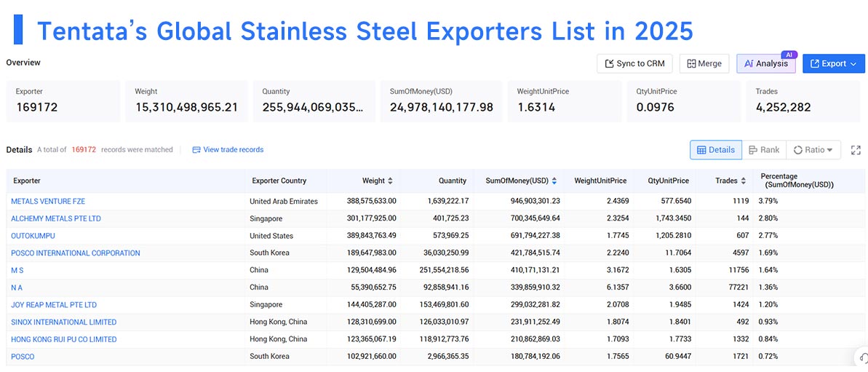Click the SumOfMoney(USD) overview card

[x=441, y=101]
